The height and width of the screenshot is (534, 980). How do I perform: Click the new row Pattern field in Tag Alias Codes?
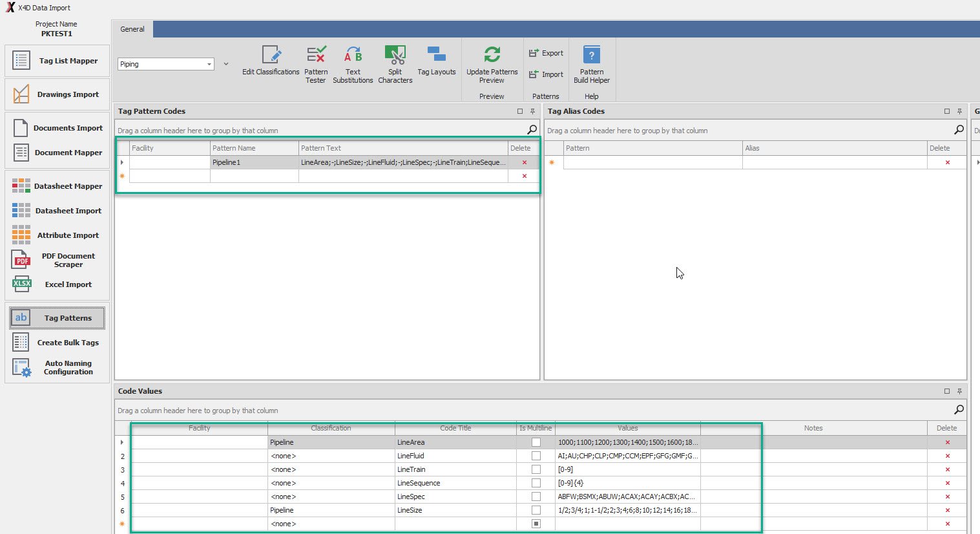[x=652, y=162]
